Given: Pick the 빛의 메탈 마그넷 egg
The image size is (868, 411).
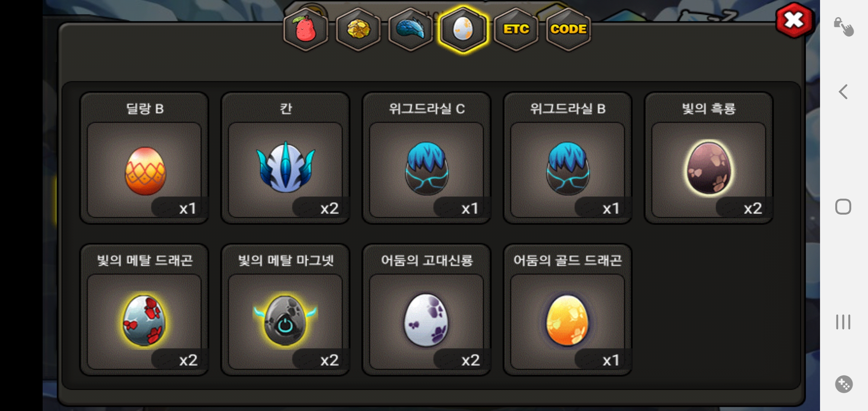Looking at the screenshot, I should [286, 310].
